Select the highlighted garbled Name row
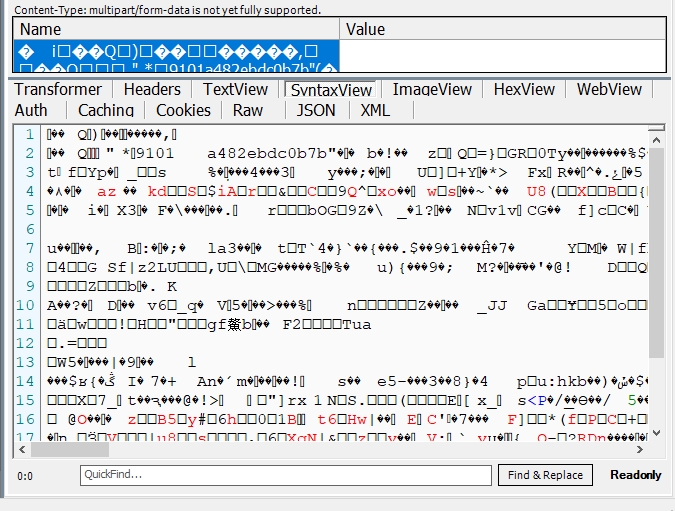 (x=176, y=56)
